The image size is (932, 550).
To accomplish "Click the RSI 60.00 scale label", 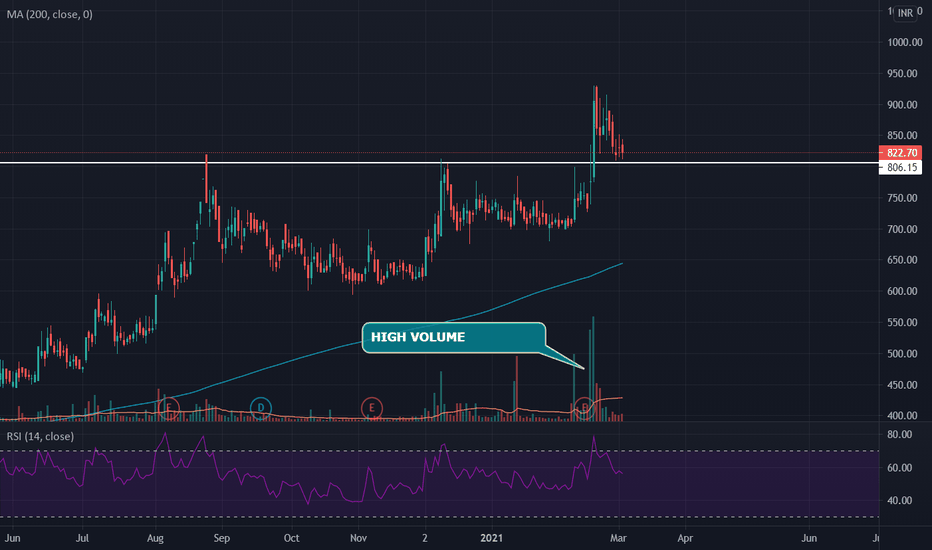I will coord(899,468).
